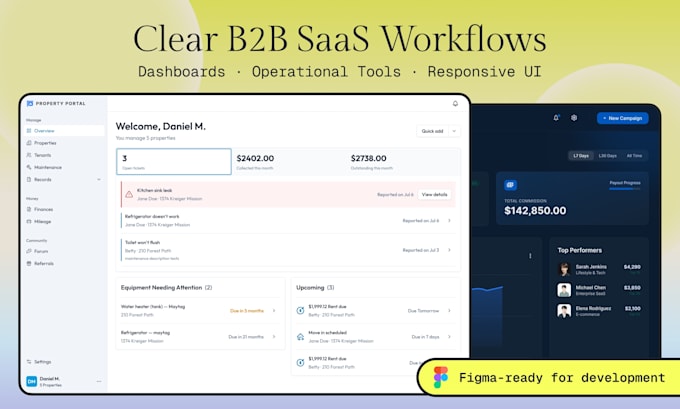Open the Overview sidebar item
680x409 pixels.
pos(64,131)
